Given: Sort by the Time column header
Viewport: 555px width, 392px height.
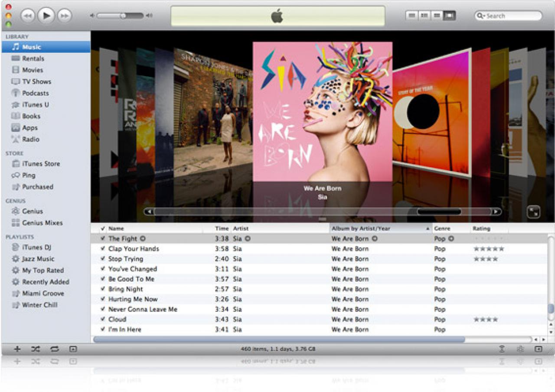Looking at the screenshot, I should pyautogui.click(x=222, y=228).
